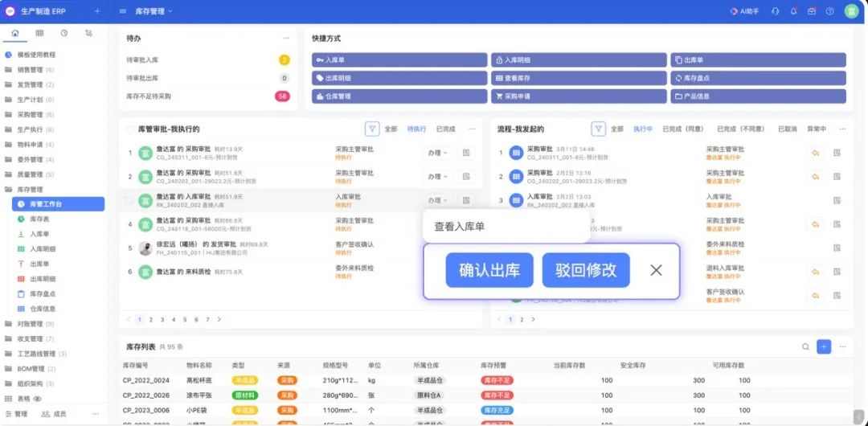
Task: Open 成员 at sidebar bottom
Action: (x=55, y=414)
